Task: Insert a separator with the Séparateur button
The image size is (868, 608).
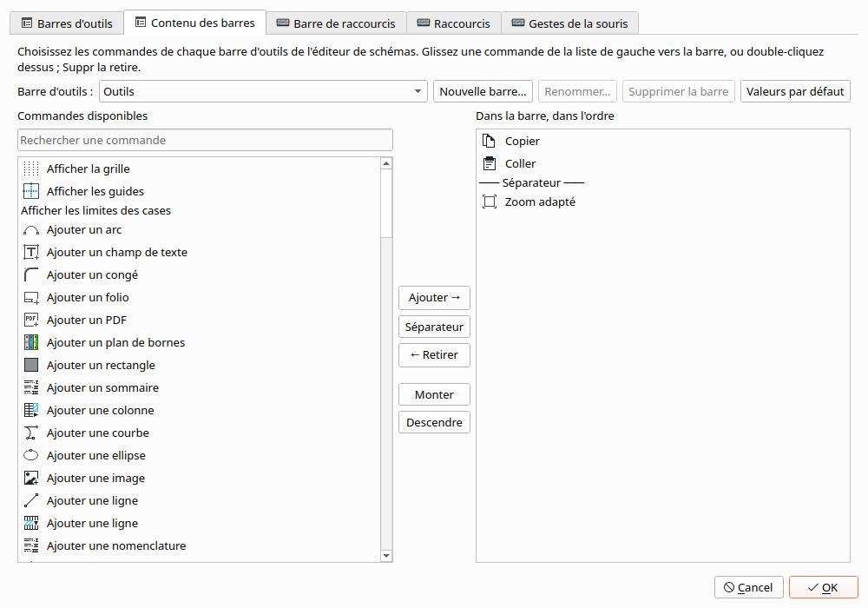Action: (x=434, y=327)
